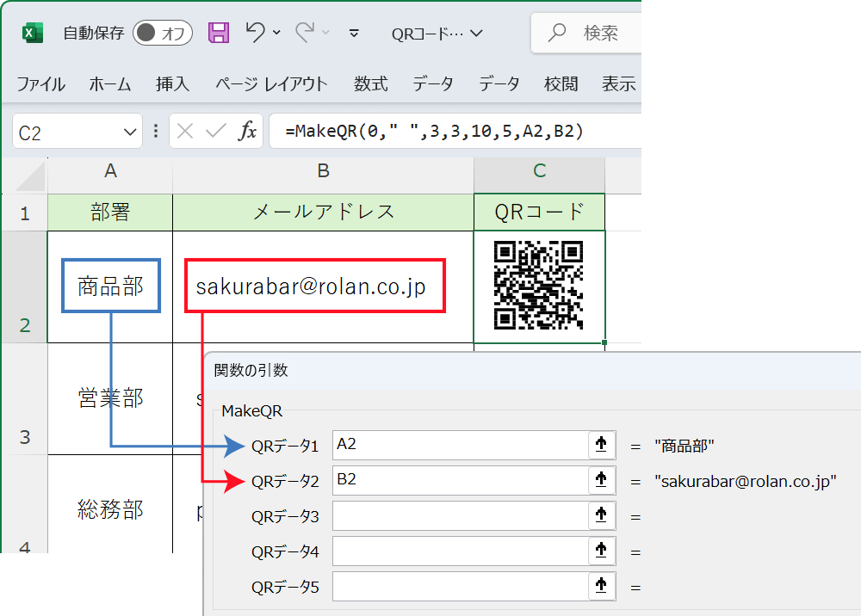Select row 2 header
The image size is (861, 616).
25,287
